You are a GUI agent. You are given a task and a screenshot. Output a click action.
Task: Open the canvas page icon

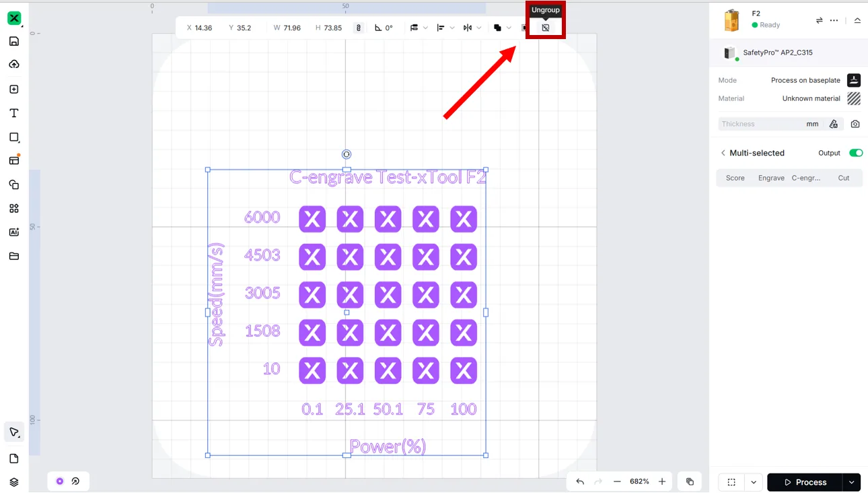click(x=14, y=459)
